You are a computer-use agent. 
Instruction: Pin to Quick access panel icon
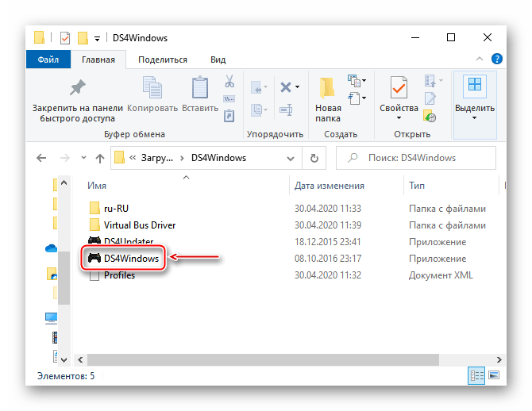(78, 87)
